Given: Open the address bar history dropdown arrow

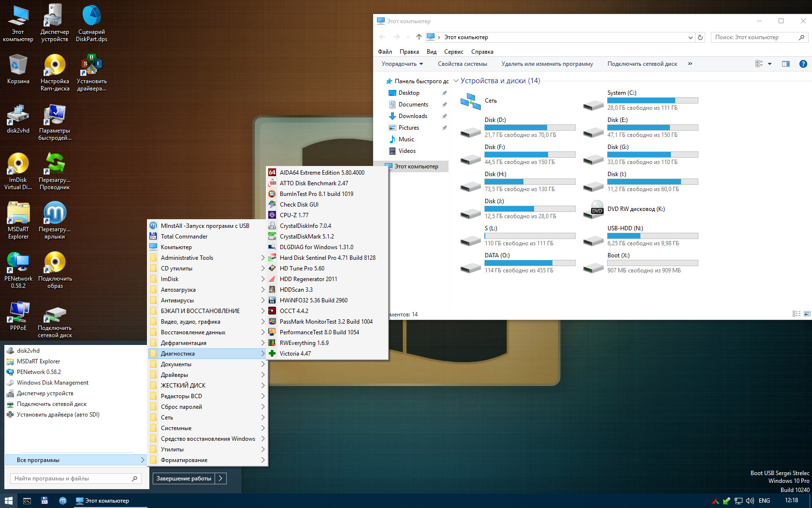Looking at the screenshot, I should (690, 37).
